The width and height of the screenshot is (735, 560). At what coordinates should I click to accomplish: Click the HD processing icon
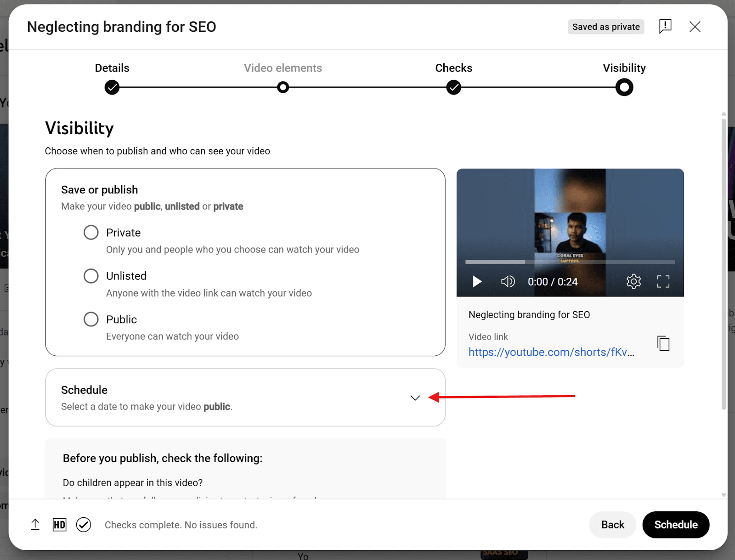point(60,525)
